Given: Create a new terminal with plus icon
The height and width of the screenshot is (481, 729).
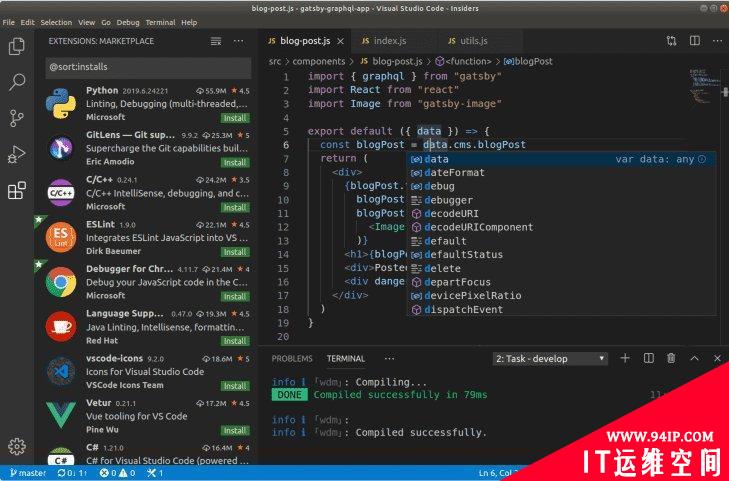Looking at the screenshot, I should [625, 358].
